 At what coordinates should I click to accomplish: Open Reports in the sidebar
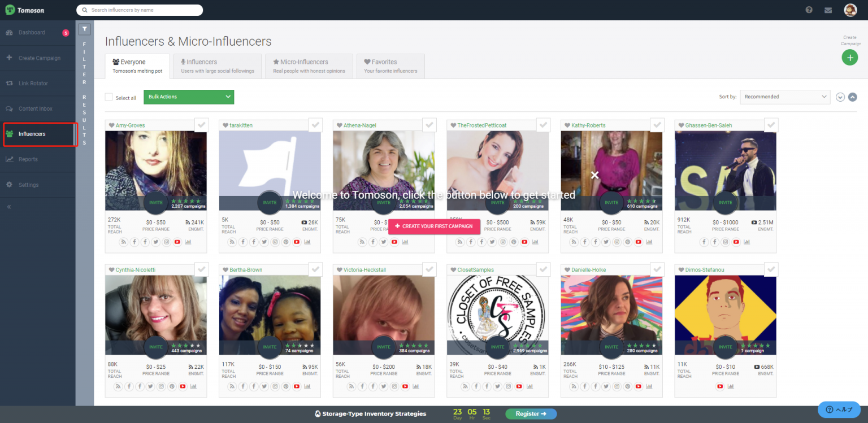[x=37, y=159]
